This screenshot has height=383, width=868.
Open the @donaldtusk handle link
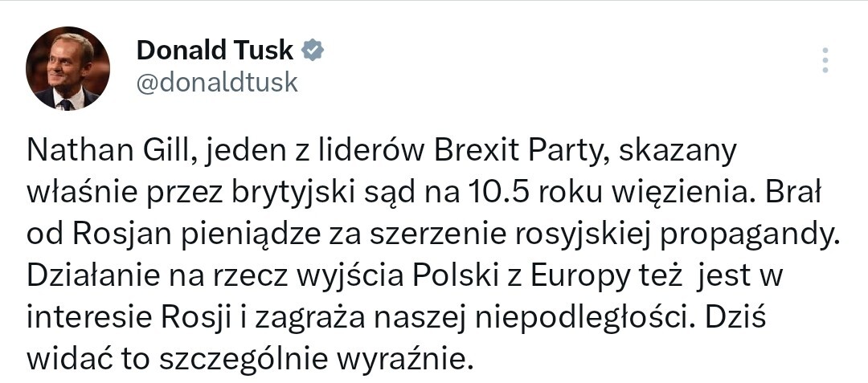coord(217,82)
